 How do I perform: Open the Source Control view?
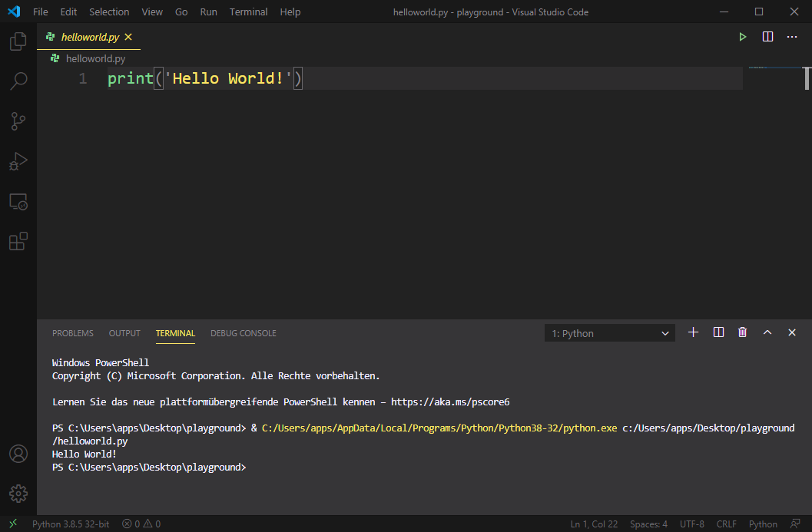point(18,121)
